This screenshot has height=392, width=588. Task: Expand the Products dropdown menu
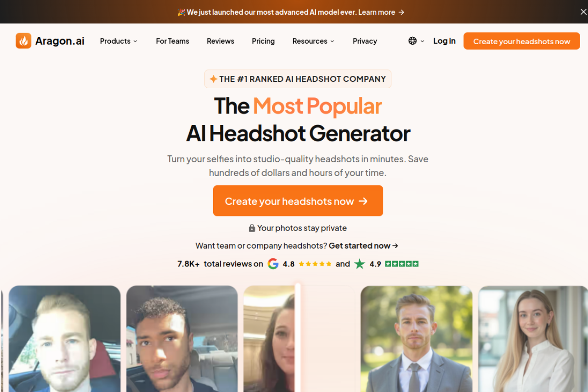click(119, 41)
